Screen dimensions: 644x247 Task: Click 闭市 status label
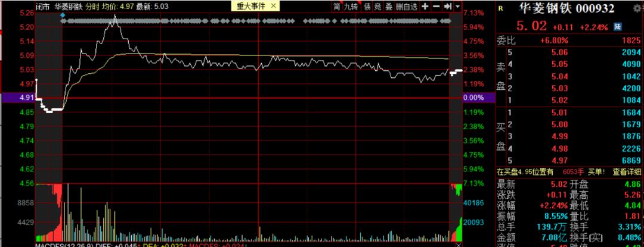pos(42,6)
